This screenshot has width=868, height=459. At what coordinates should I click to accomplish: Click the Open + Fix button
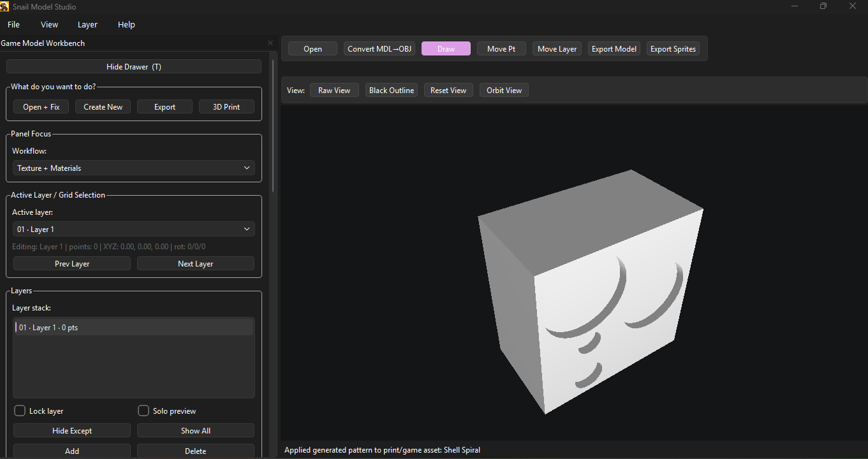(x=41, y=106)
